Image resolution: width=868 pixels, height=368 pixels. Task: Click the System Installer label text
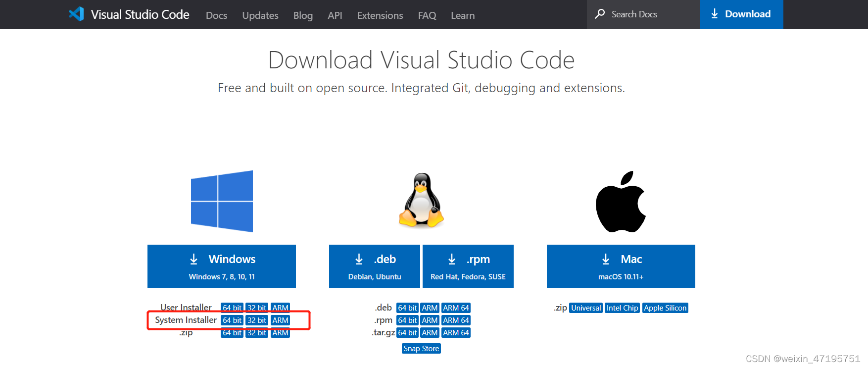186,320
